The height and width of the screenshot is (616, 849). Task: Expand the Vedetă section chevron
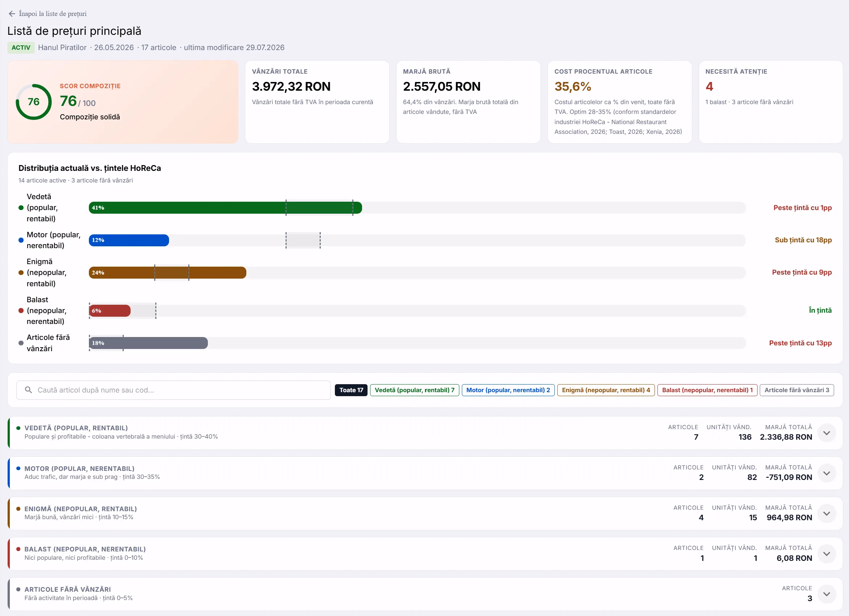click(x=827, y=433)
